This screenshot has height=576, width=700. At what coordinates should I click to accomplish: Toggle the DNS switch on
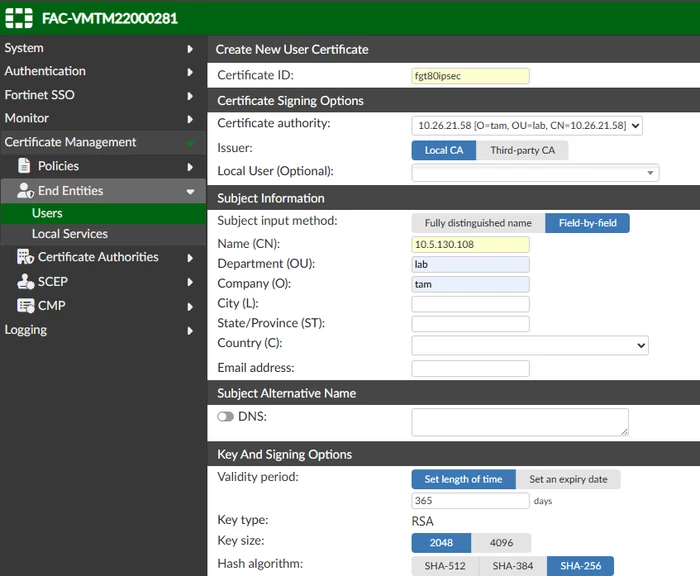coord(225,417)
